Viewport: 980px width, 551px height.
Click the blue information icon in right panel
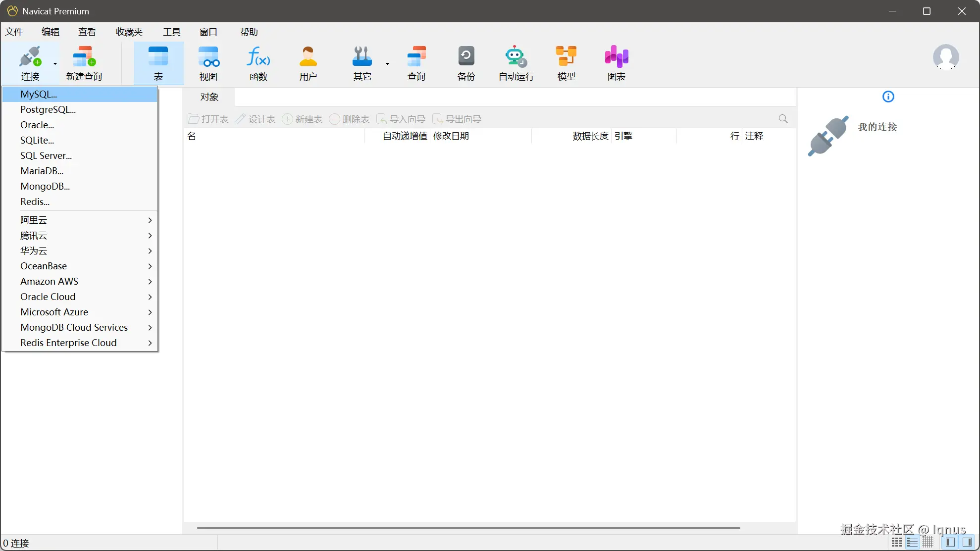click(x=888, y=97)
